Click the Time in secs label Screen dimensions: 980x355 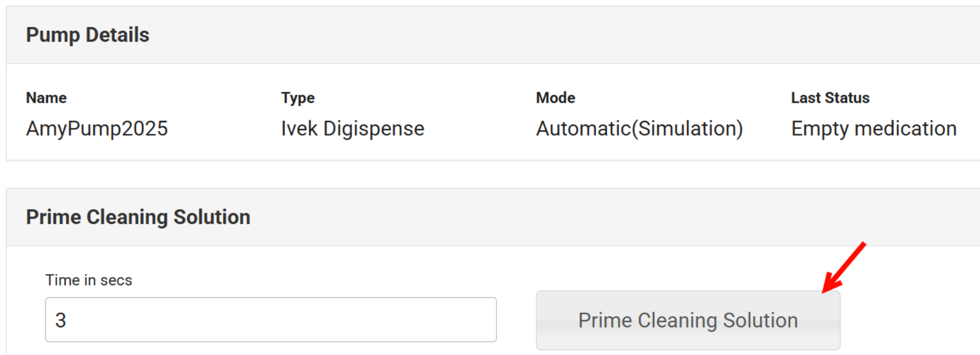coord(89,280)
